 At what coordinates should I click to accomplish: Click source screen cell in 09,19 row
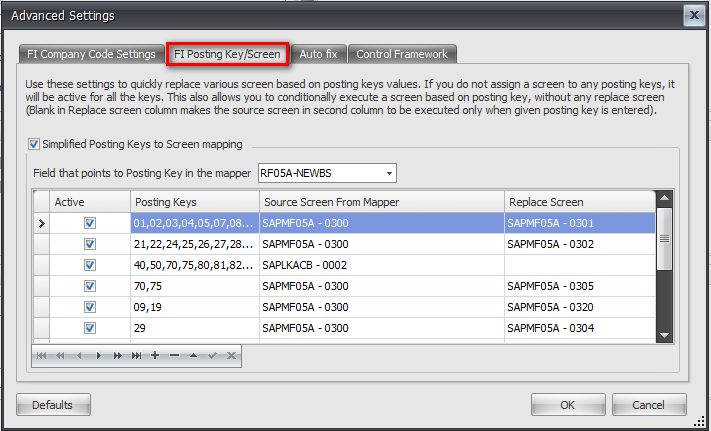point(382,307)
